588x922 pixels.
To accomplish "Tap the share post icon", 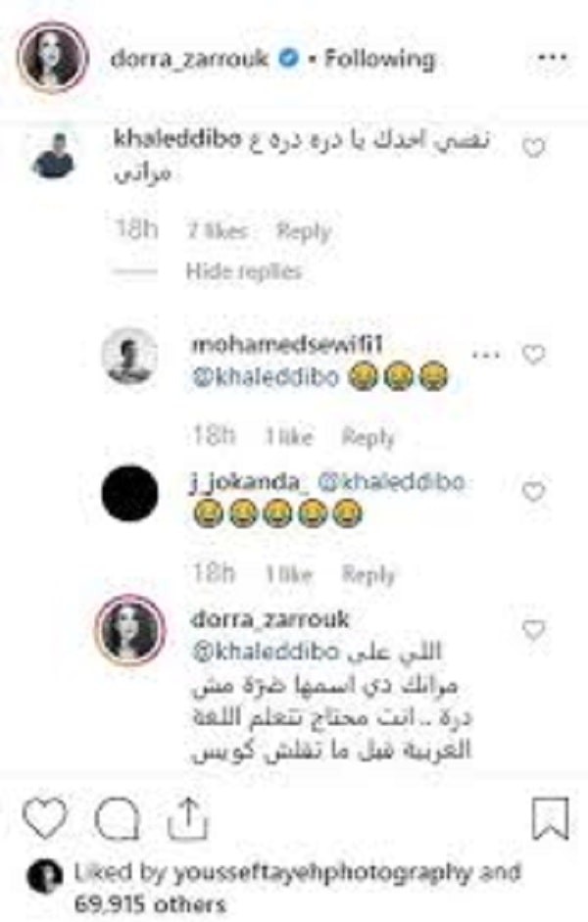I will click(188, 817).
